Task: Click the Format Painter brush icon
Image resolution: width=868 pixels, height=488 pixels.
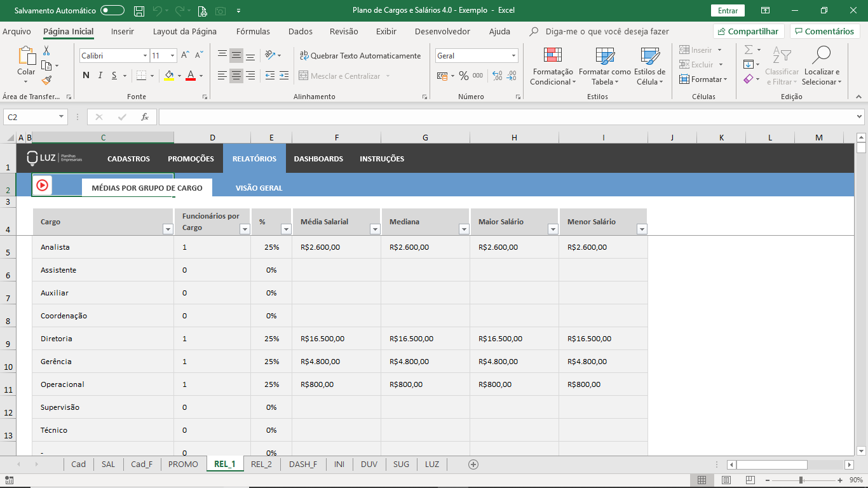Action: (46, 80)
